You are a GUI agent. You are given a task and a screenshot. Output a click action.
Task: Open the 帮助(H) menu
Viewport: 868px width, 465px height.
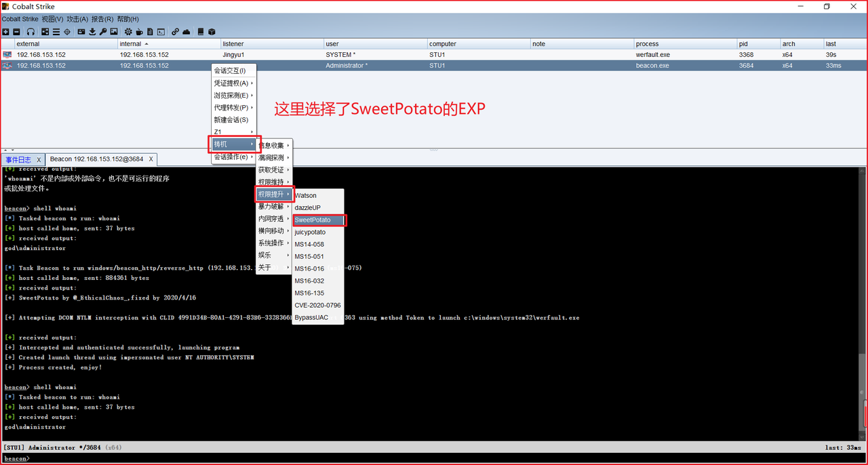click(x=127, y=19)
